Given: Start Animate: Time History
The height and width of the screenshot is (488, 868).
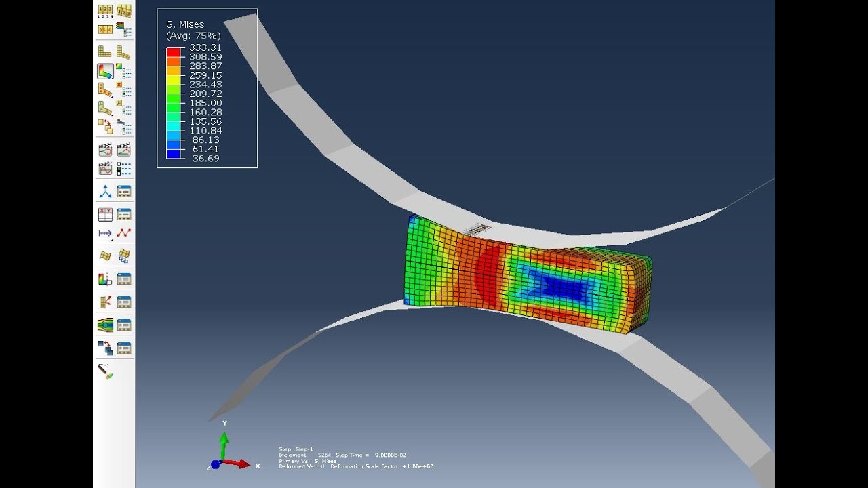Looking at the screenshot, I should pyautogui.click(x=123, y=149).
